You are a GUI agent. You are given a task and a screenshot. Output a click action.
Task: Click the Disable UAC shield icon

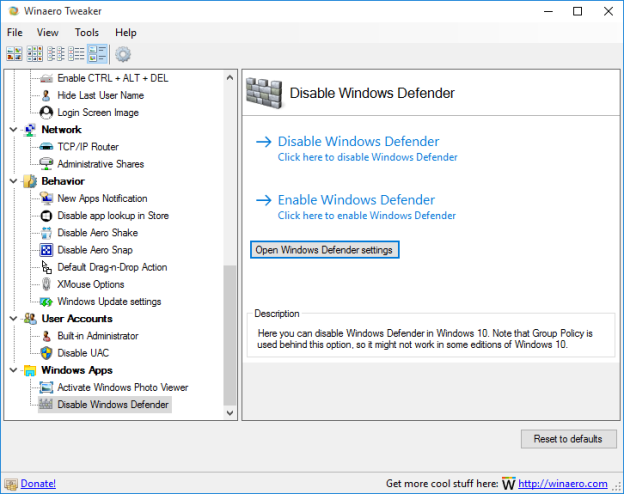click(46, 353)
